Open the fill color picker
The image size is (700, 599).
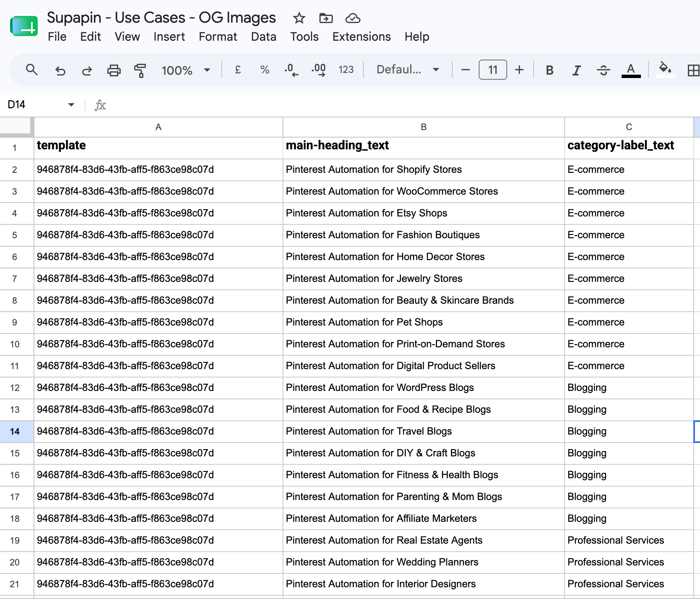pyautogui.click(x=665, y=70)
